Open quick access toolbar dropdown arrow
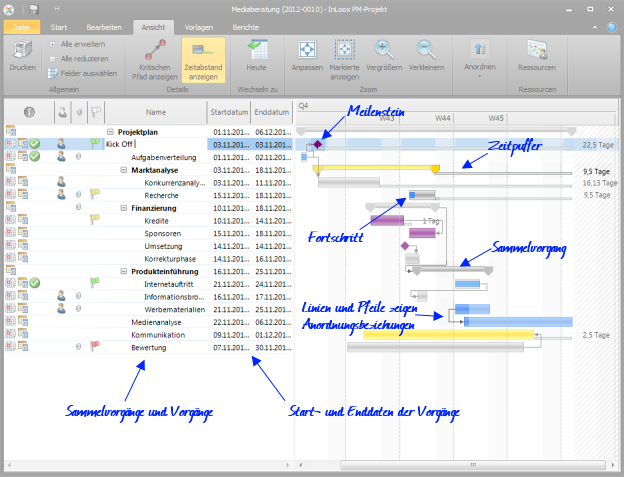The image size is (624, 477). pos(57,9)
